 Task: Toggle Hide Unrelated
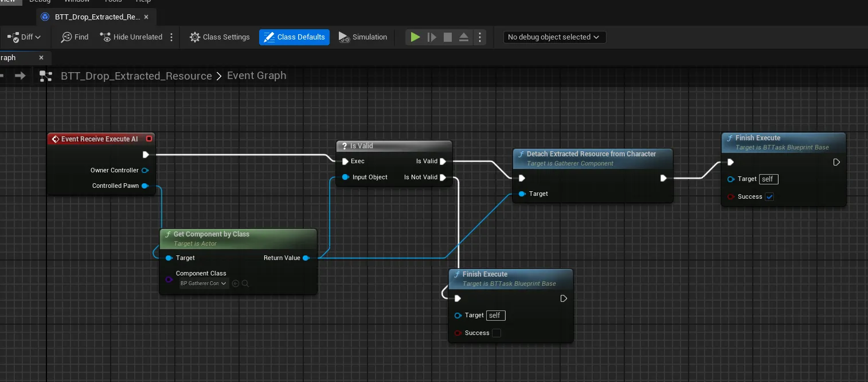pos(131,37)
